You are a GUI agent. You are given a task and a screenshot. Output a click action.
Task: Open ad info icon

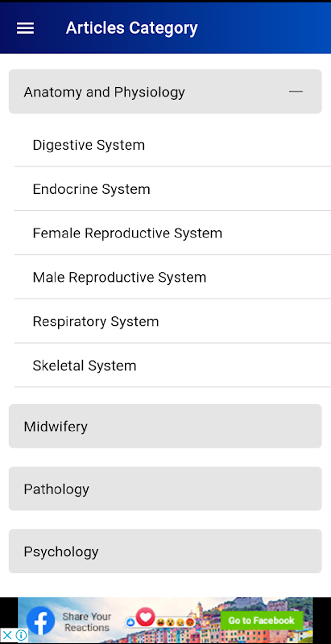pyautogui.click(x=21, y=635)
